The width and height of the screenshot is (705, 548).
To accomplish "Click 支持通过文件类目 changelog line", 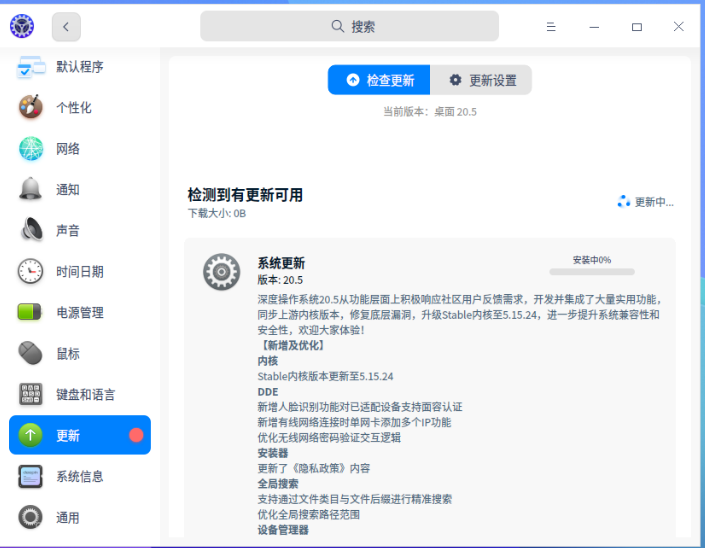I will [354, 499].
